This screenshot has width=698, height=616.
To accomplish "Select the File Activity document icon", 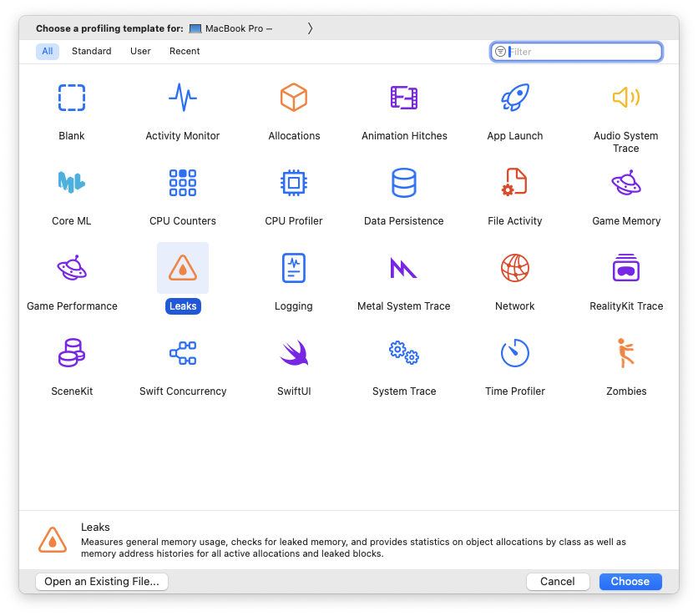I will coord(515,182).
